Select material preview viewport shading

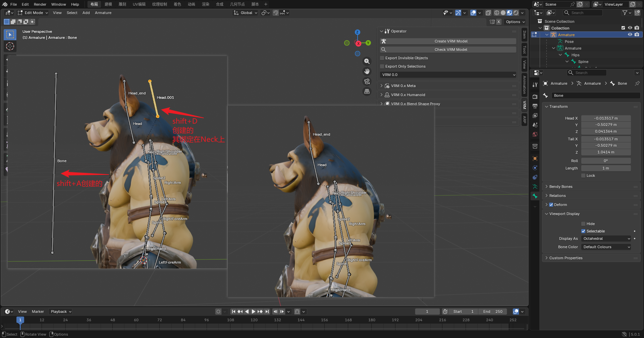click(x=509, y=13)
